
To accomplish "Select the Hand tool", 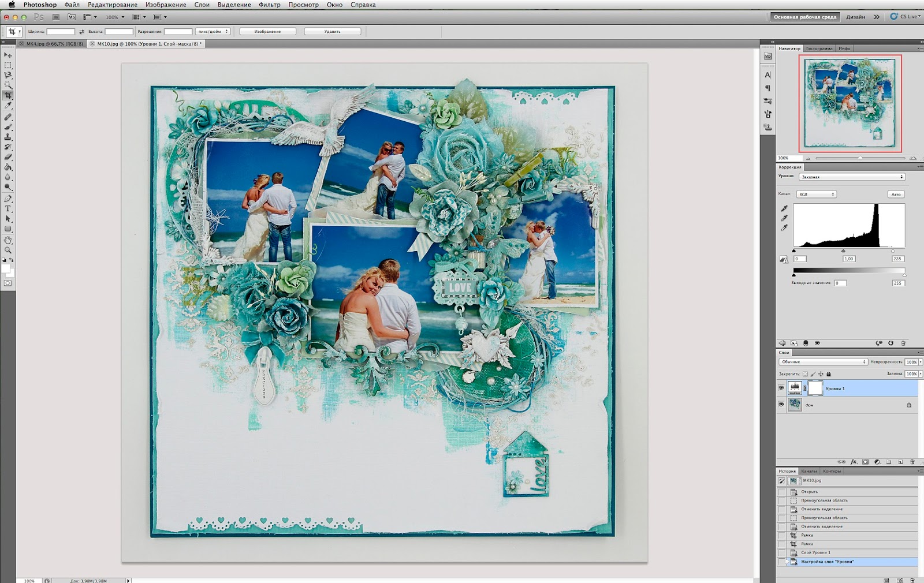I will point(8,240).
